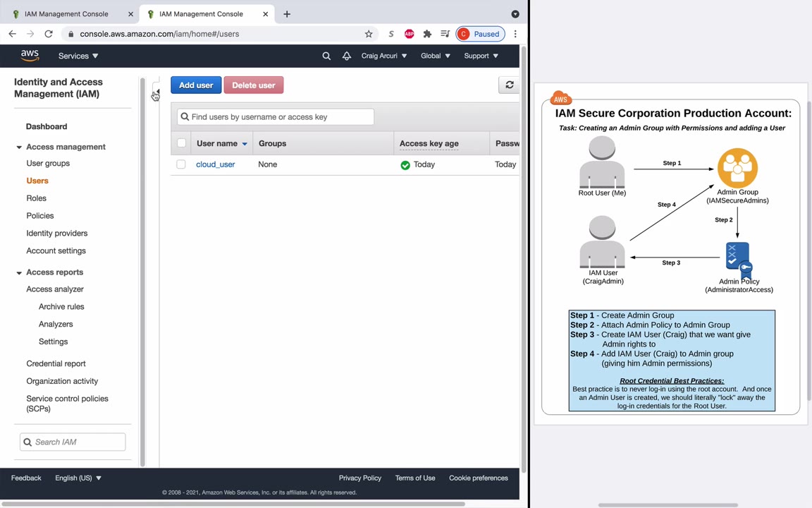Screen dimensions: 812x508
Task: Switch to the first IAM Management Console tab
Action: [66, 14]
